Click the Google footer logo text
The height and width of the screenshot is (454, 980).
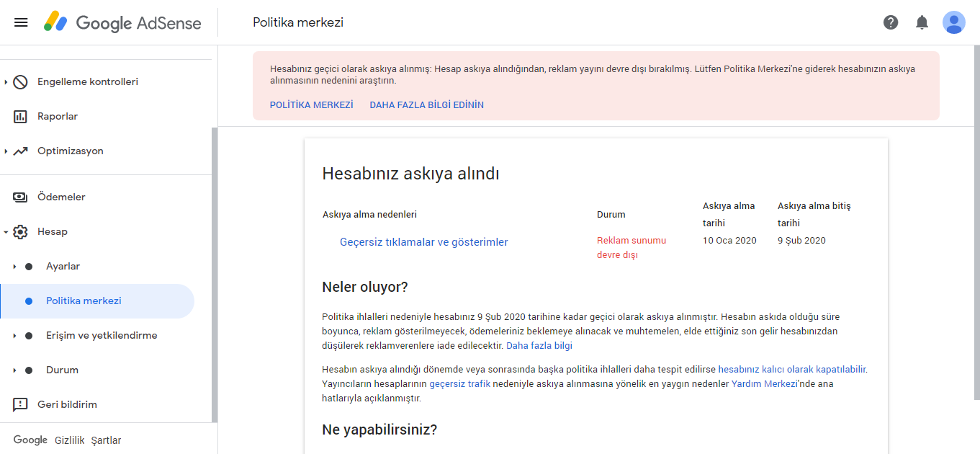coord(30,440)
